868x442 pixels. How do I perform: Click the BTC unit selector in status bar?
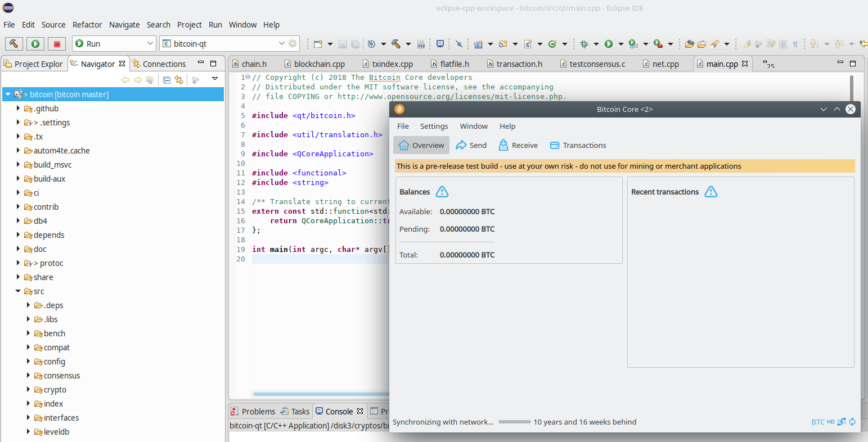click(818, 422)
